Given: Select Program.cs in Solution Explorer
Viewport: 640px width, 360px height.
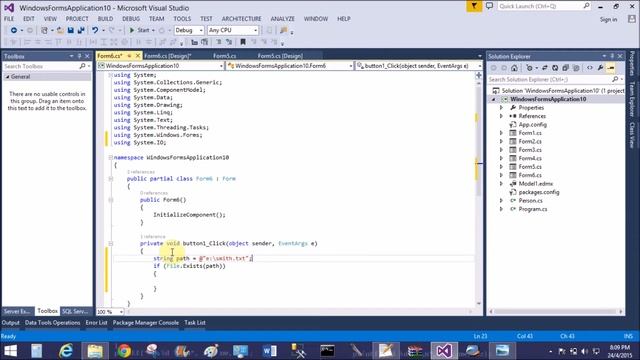Looking at the screenshot, I should (533, 209).
